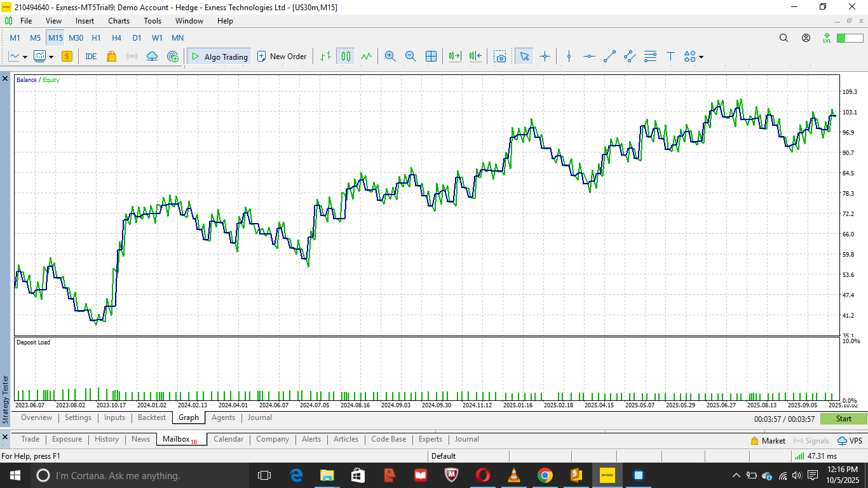This screenshot has width=868, height=488.
Task: Take a chart screenshot with camera icon
Action: click(501, 57)
